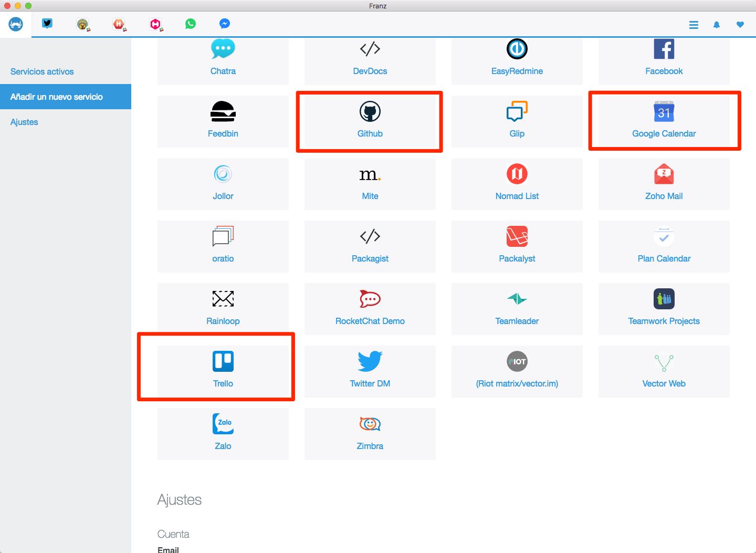Select the WhatsApp service tile
This screenshot has height=553, width=756.
point(191,24)
